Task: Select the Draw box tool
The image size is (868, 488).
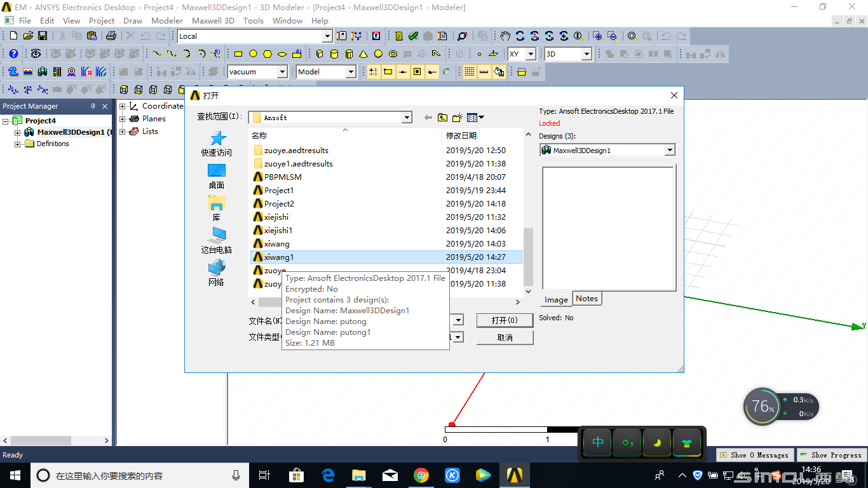Action: (x=320, y=54)
